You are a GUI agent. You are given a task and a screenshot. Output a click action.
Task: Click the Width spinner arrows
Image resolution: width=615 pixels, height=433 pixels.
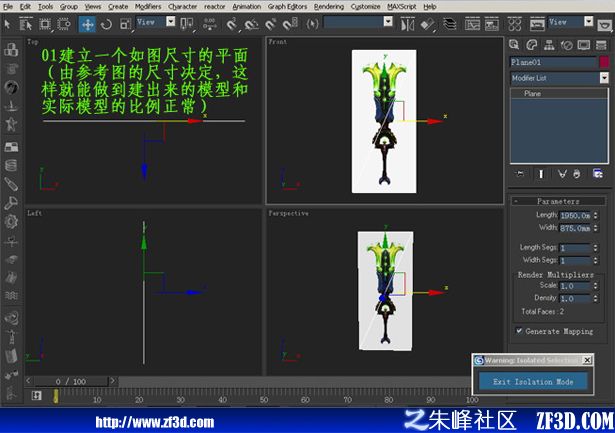click(x=595, y=228)
